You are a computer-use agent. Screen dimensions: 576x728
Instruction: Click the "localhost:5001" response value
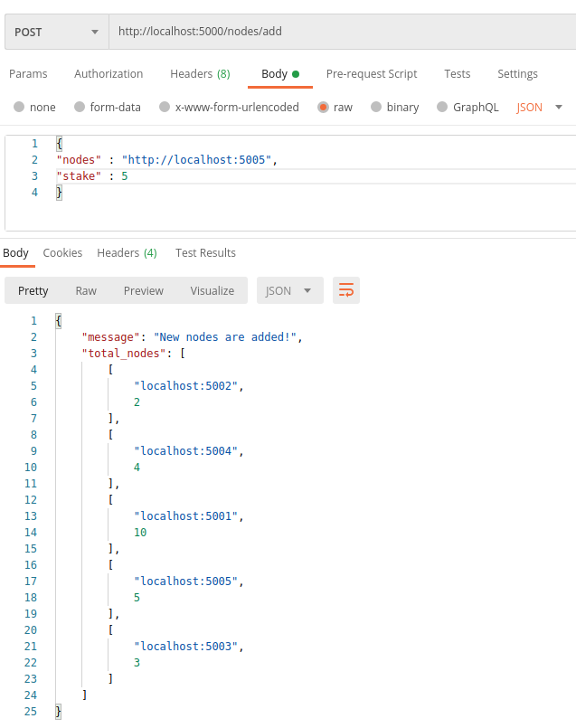(x=186, y=515)
